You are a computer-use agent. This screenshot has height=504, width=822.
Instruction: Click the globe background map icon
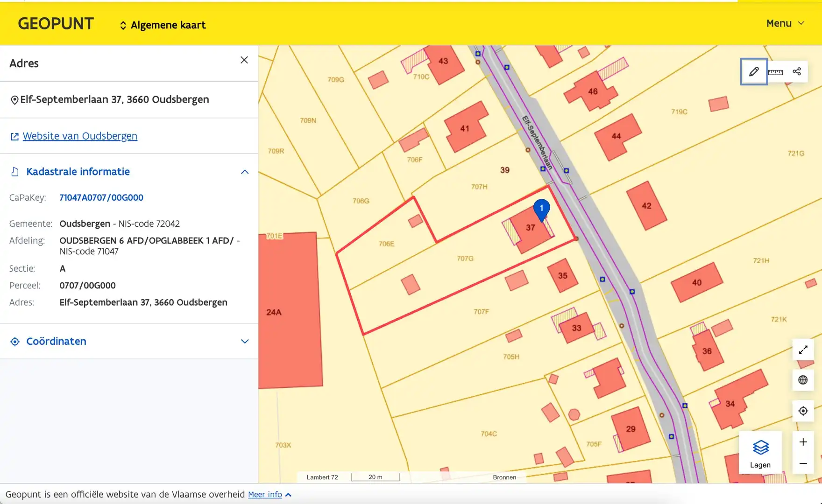803,380
